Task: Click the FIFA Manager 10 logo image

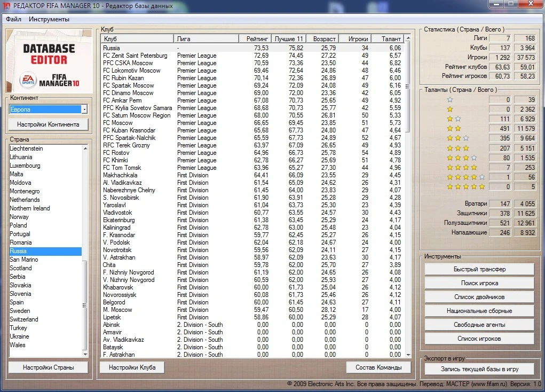Action: [50, 61]
